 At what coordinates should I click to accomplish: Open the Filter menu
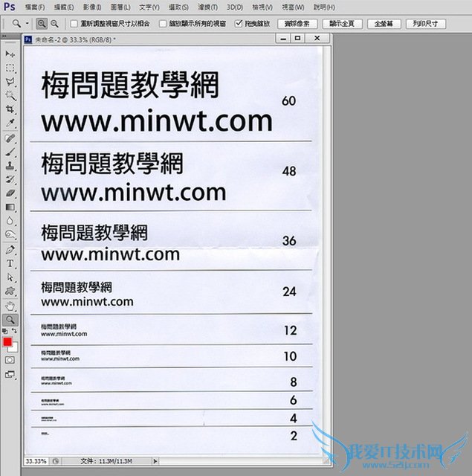coord(207,7)
